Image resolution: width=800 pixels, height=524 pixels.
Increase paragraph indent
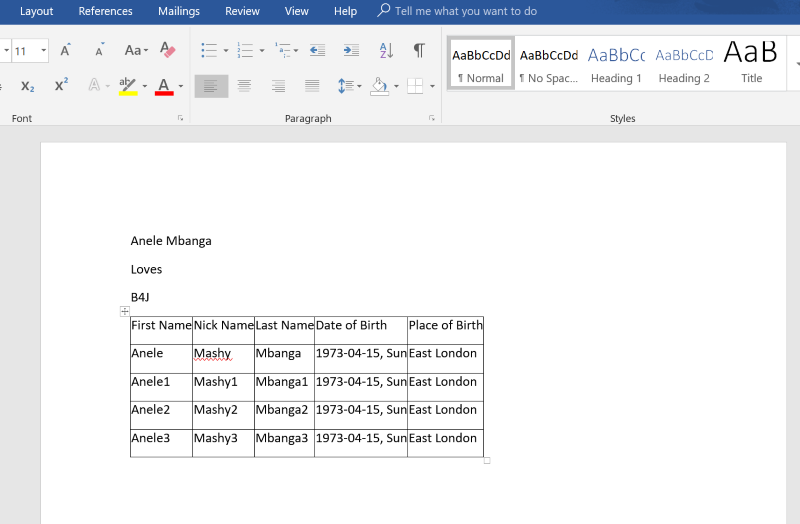[x=352, y=50]
